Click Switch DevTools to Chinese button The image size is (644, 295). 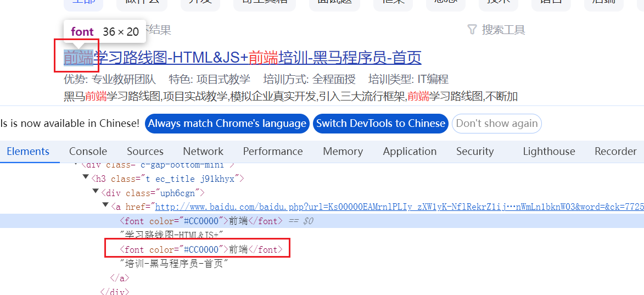(x=380, y=124)
